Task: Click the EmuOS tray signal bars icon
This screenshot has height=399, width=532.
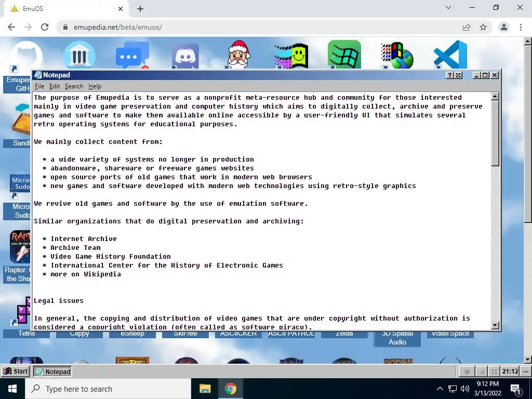Action: click(x=481, y=372)
